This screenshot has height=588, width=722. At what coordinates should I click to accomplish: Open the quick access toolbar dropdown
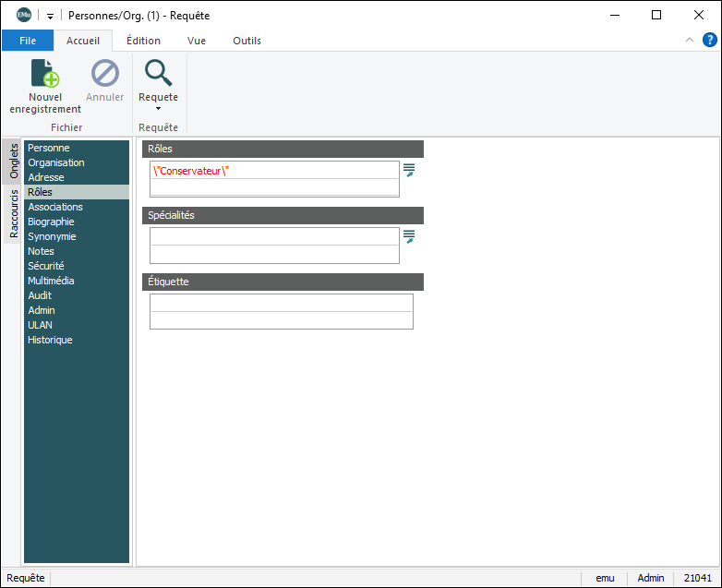pos(50,16)
